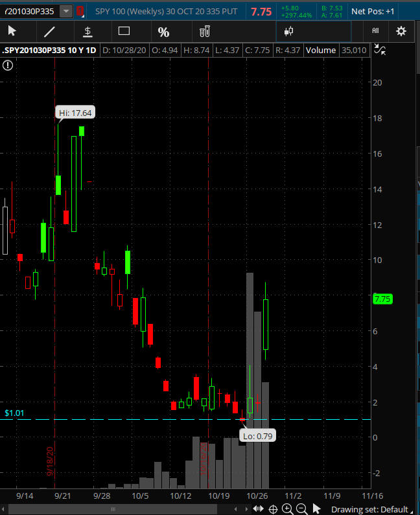Click the collapse arrows icon beside Volume

[380, 50]
